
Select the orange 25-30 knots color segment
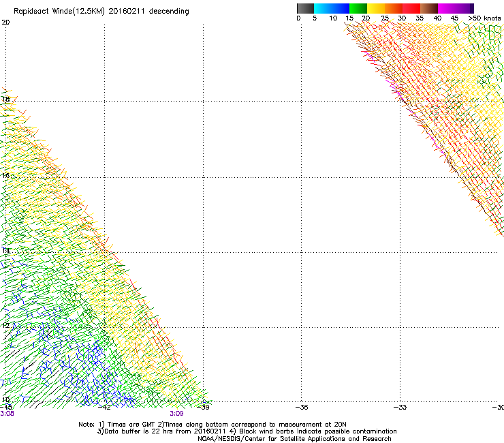pyautogui.click(x=394, y=8)
